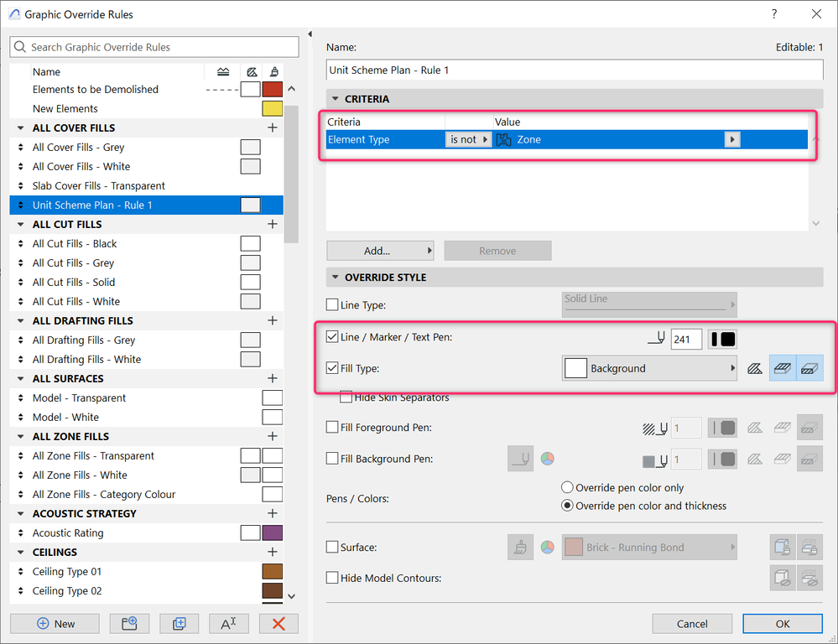Click the Add... criteria button
The image size is (838, 644).
tap(380, 251)
